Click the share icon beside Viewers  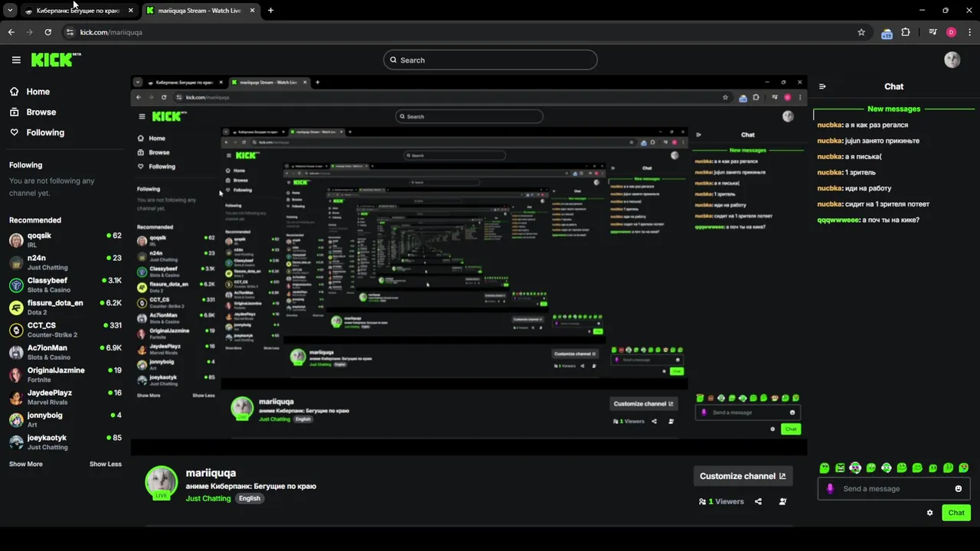[758, 501]
